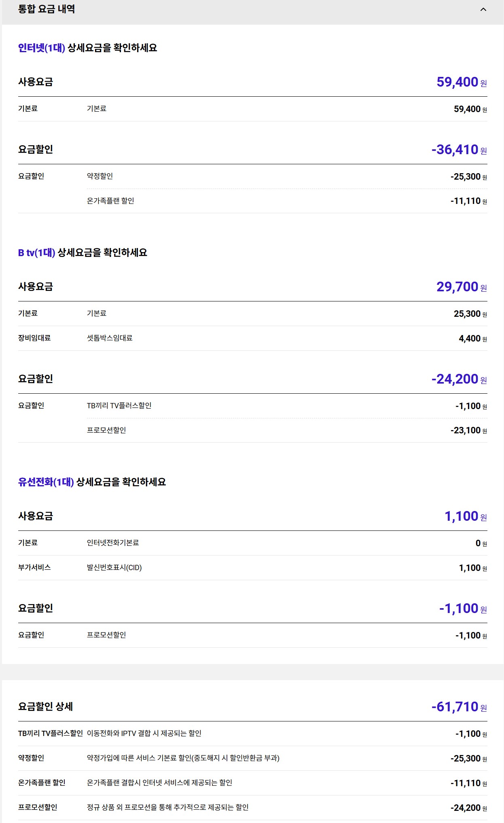Collapse the 통합 요금 내역 section chevron
This screenshot has height=823, width=504.
pyautogui.click(x=483, y=9)
